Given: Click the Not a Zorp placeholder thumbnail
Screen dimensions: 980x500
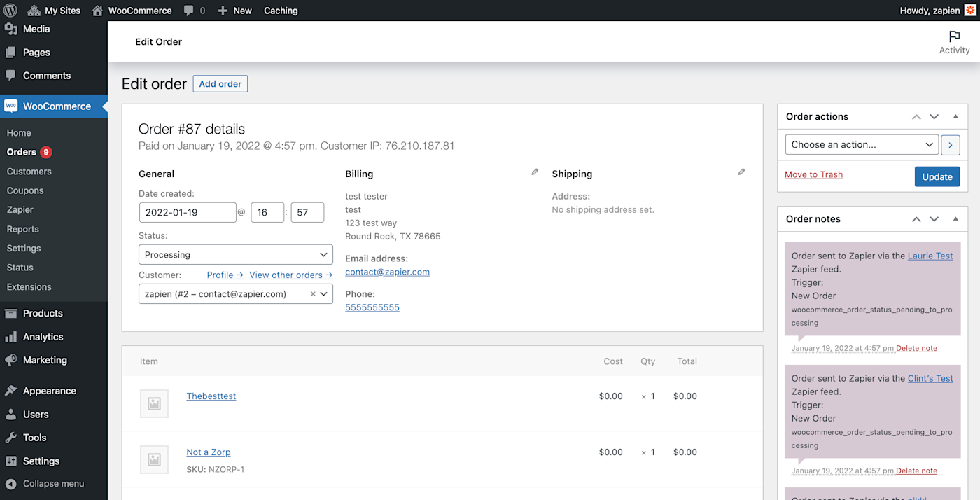Looking at the screenshot, I should click(154, 459).
